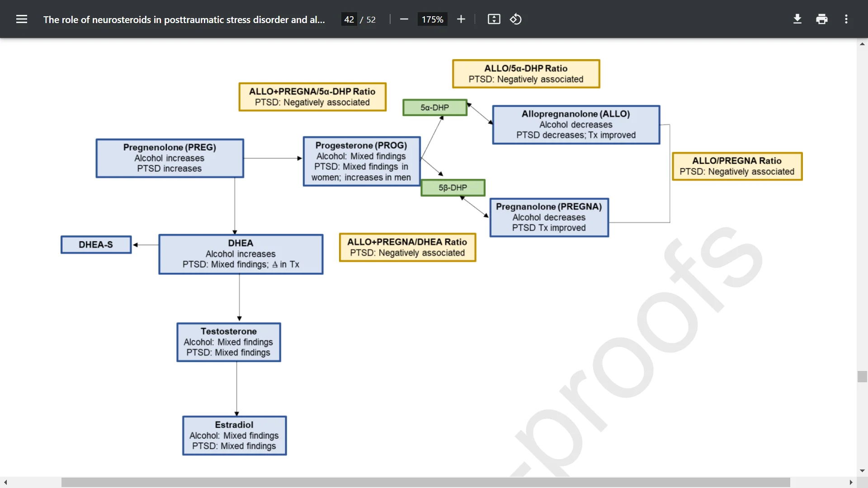
Task: Print the document
Action: coord(822,19)
